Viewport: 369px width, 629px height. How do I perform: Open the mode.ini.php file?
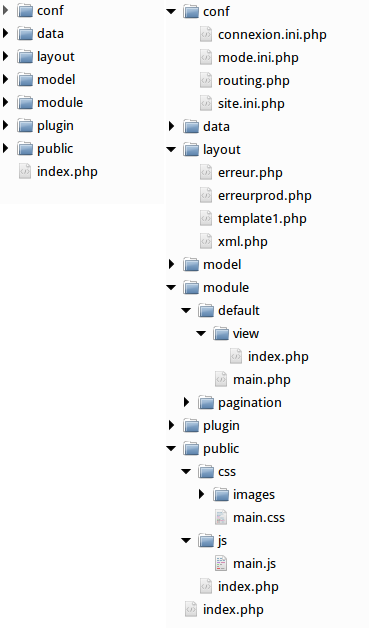[258, 58]
